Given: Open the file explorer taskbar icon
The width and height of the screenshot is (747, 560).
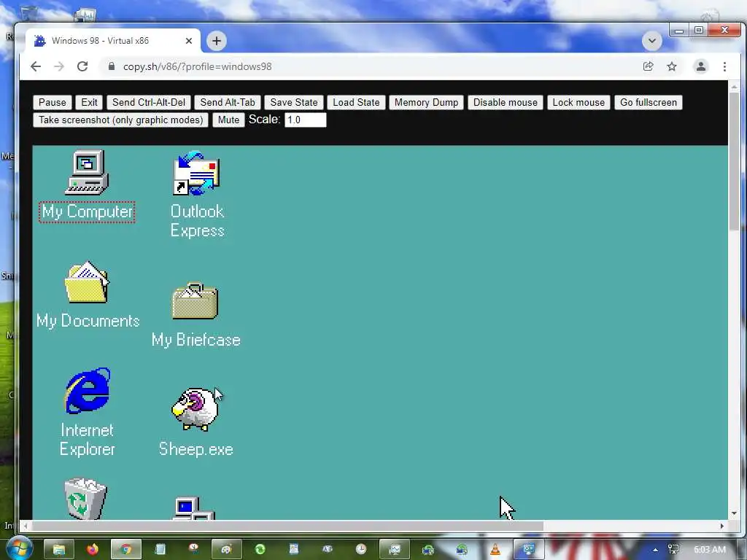Looking at the screenshot, I should [x=59, y=550].
